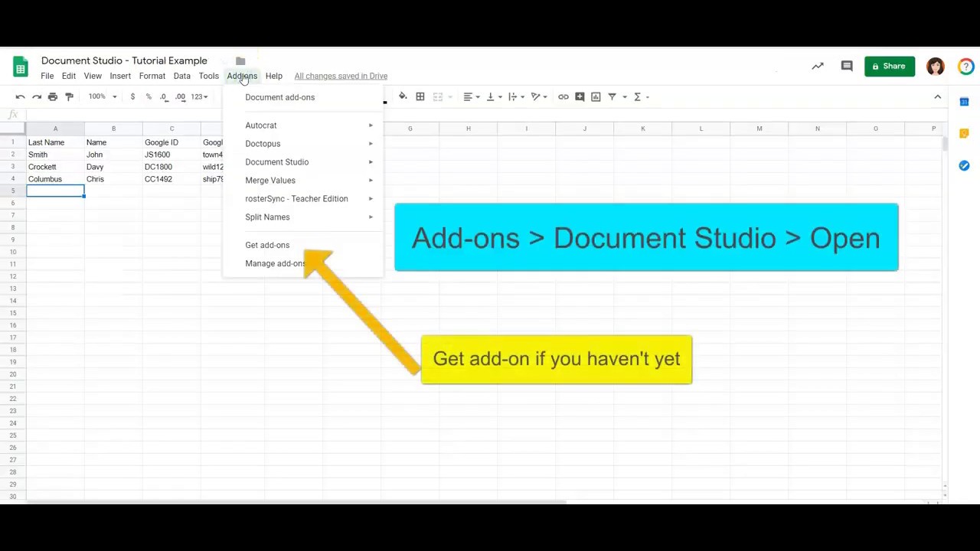Image resolution: width=980 pixels, height=551 pixels.
Task: Click the move-to-folder icon beside title
Action: [240, 61]
